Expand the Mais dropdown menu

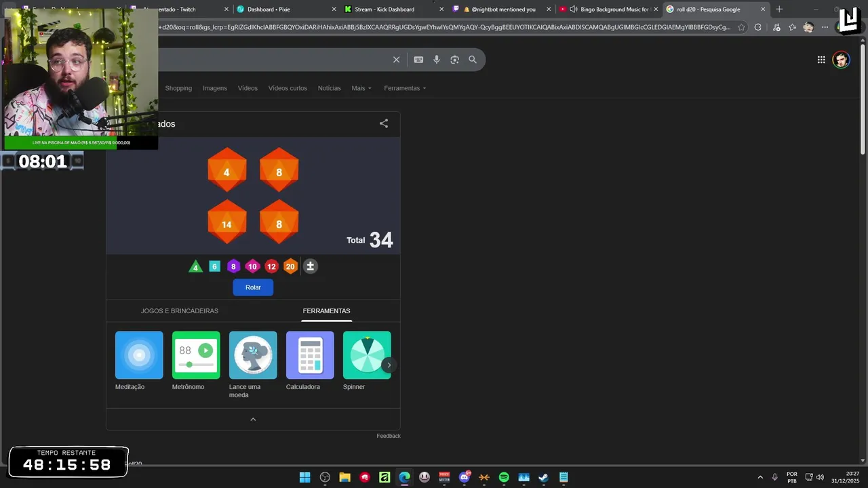[361, 88]
